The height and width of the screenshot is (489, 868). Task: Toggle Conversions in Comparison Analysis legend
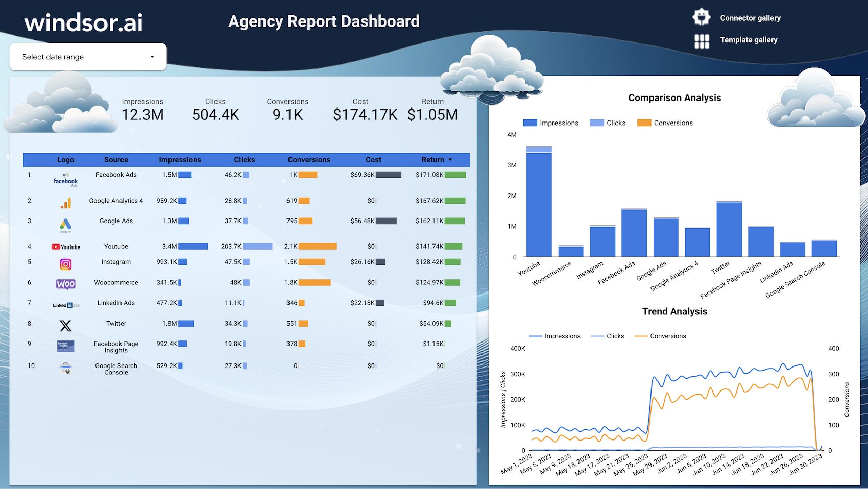point(665,123)
